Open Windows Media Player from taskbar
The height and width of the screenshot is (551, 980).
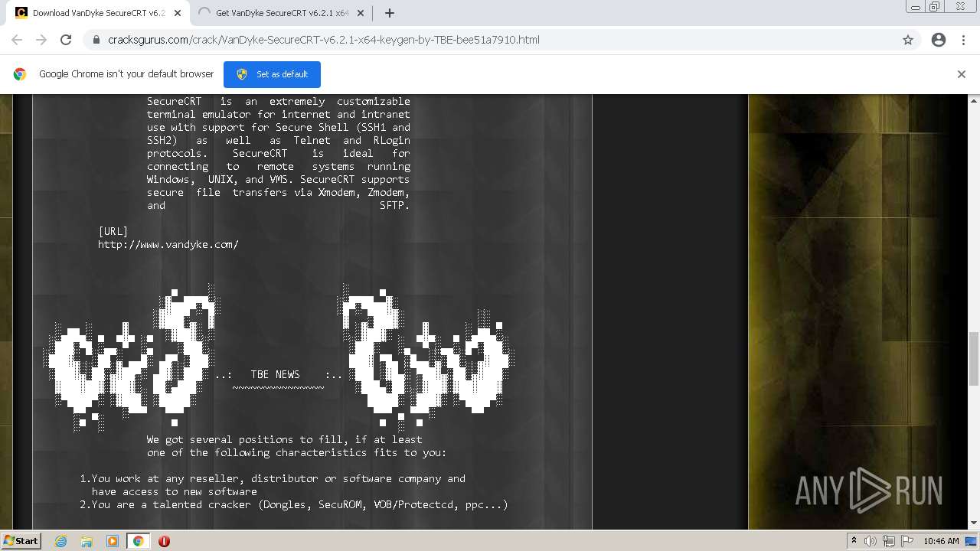click(x=113, y=541)
